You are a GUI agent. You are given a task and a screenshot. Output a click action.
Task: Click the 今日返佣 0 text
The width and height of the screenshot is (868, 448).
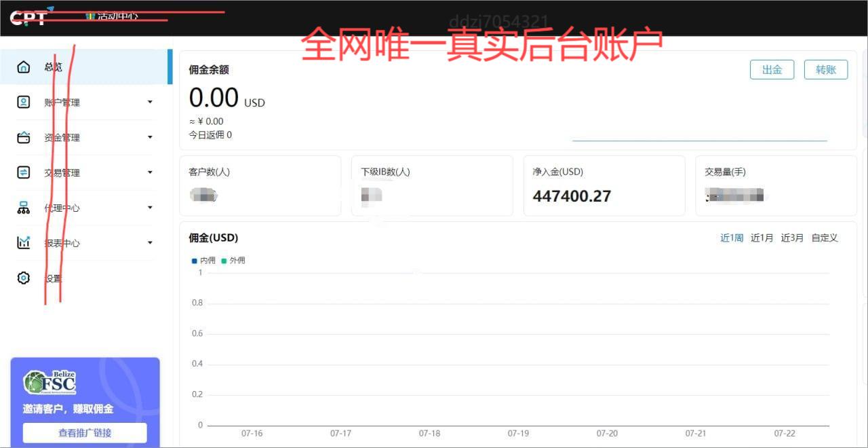210,134
